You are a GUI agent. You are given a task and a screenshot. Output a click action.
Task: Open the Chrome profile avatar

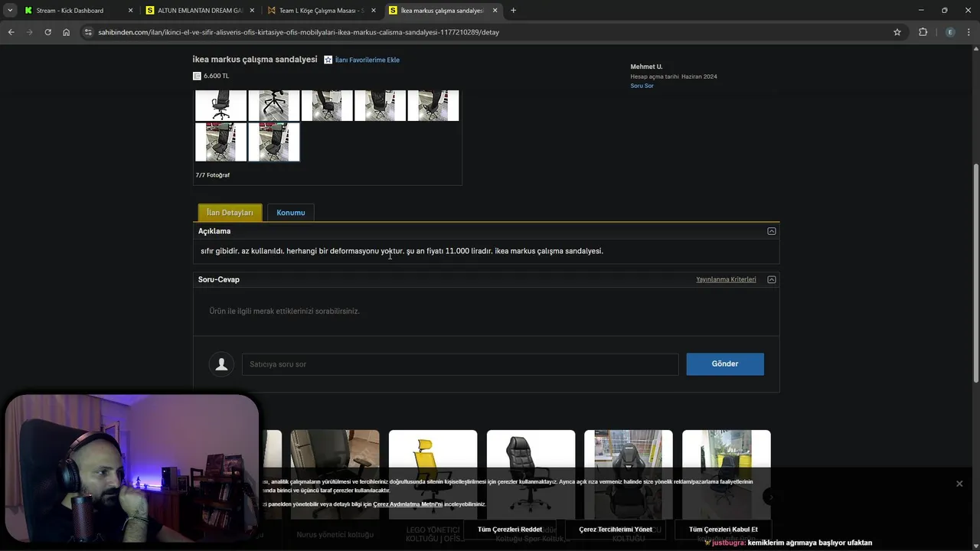950,32
